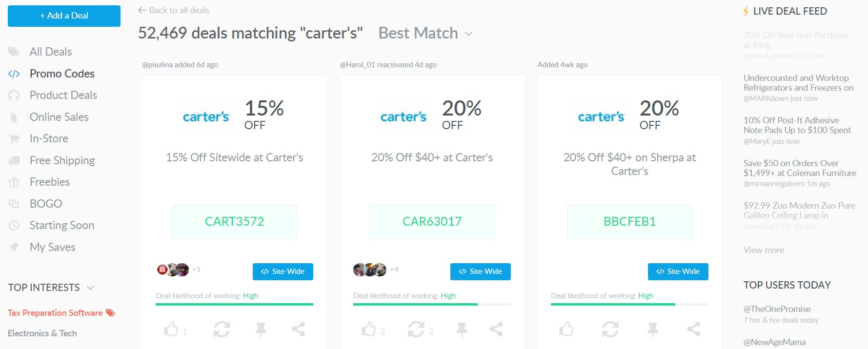The height and width of the screenshot is (349, 868).
Task: Click thumbs up on the 15% Off Sitewide deal
Action: pos(171,330)
